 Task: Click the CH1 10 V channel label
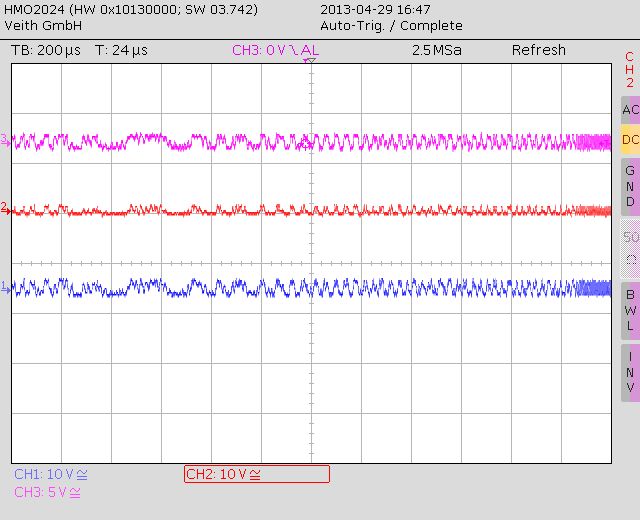coord(51,474)
